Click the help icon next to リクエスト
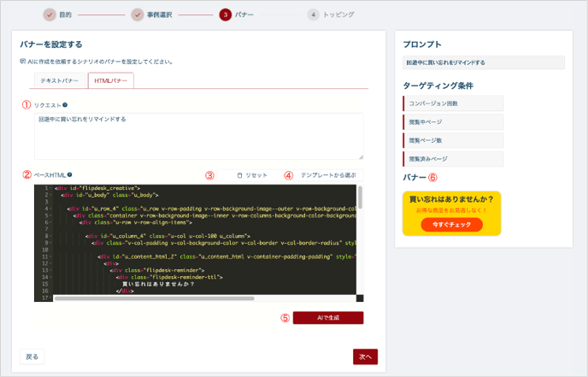This screenshot has height=377, width=588. tap(65, 105)
